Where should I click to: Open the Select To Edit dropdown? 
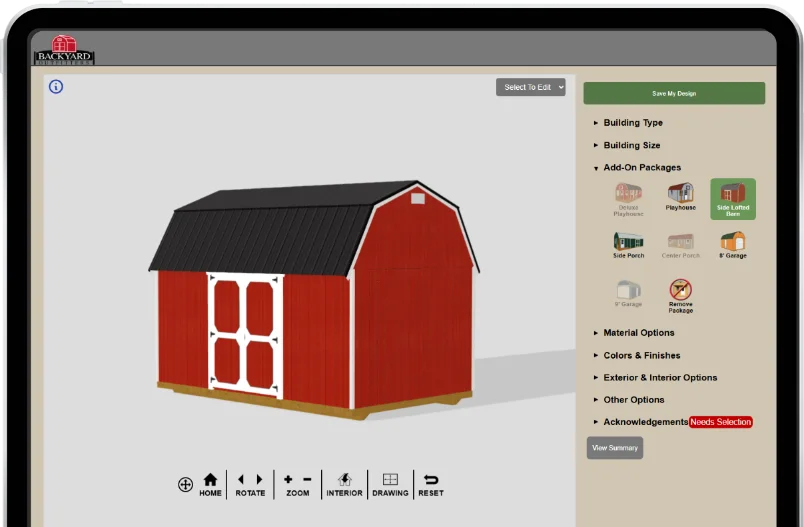(x=530, y=87)
